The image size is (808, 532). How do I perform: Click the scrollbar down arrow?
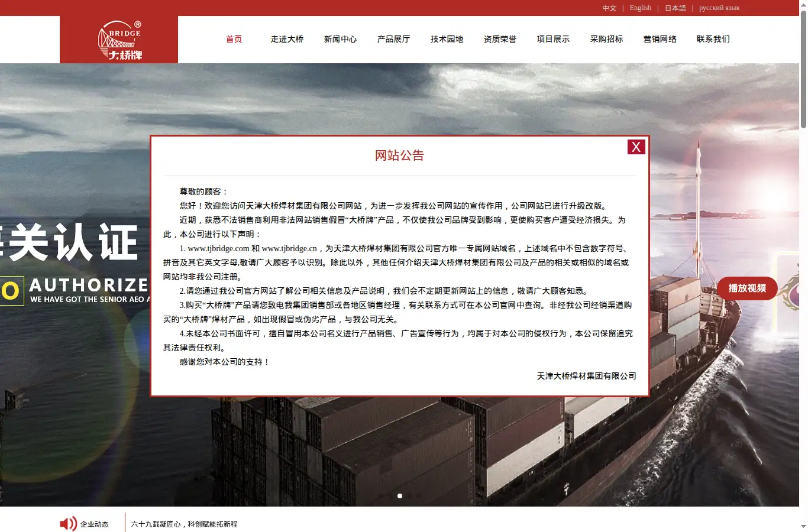803,527
